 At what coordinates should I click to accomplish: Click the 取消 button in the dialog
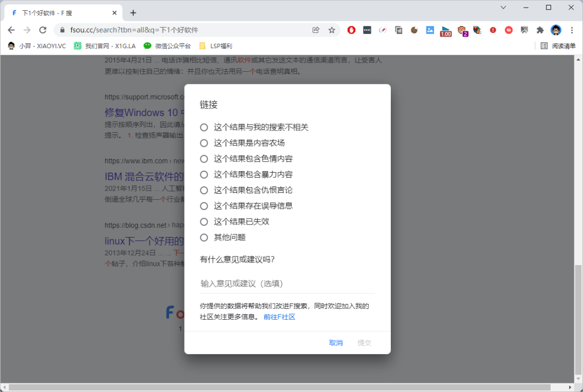click(x=336, y=343)
